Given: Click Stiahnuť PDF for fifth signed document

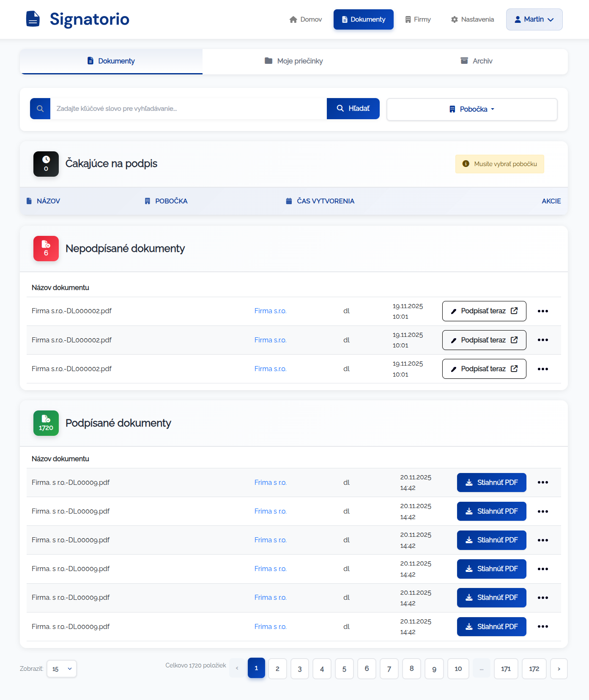Looking at the screenshot, I should click(x=492, y=598).
